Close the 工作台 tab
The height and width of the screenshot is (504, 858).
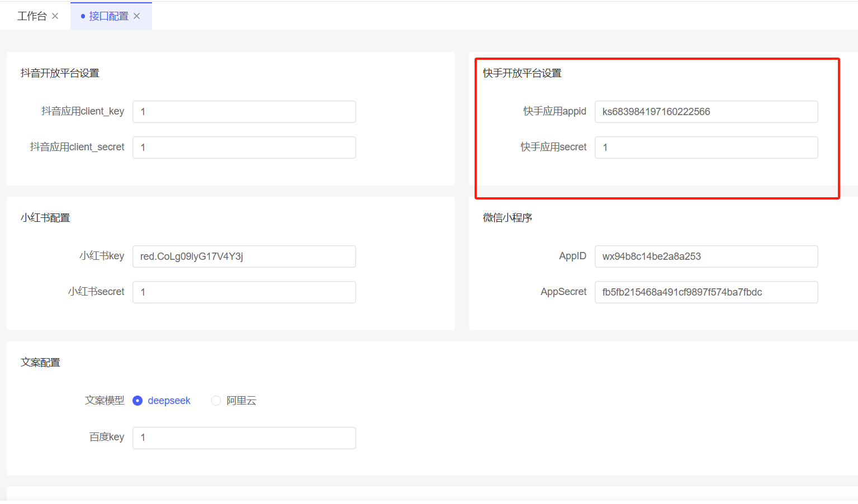(55, 16)
